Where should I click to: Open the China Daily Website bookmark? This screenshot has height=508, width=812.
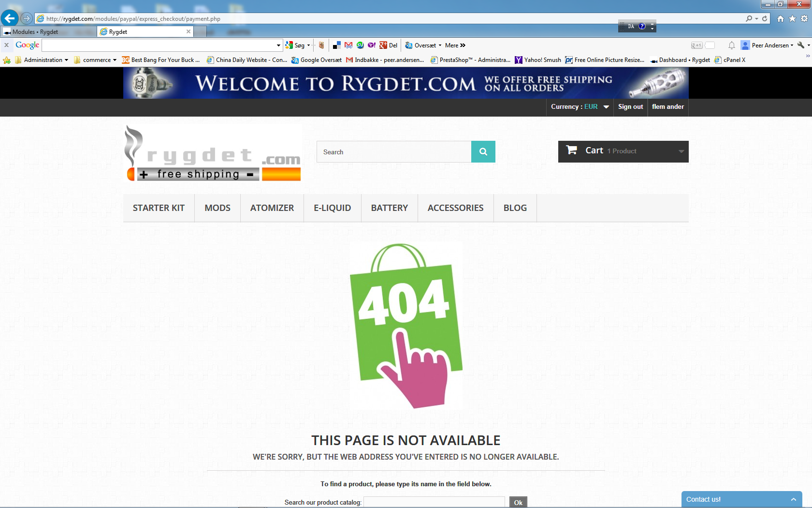[x=247, y=60]
